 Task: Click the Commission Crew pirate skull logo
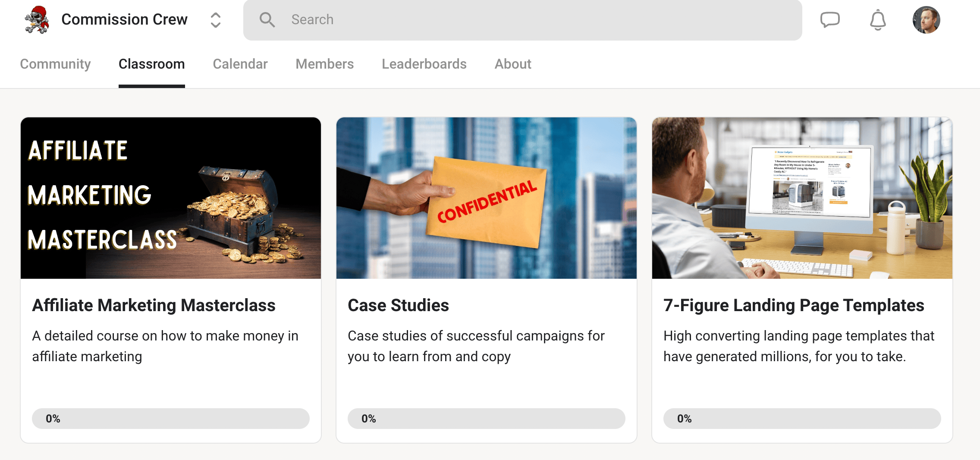[37, 20]
